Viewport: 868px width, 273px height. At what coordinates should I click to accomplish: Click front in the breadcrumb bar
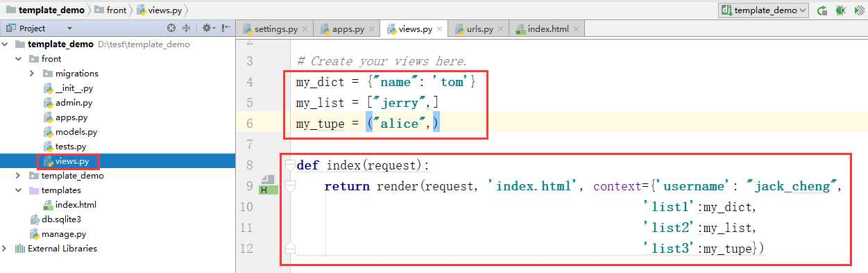[x=110, y=10]
